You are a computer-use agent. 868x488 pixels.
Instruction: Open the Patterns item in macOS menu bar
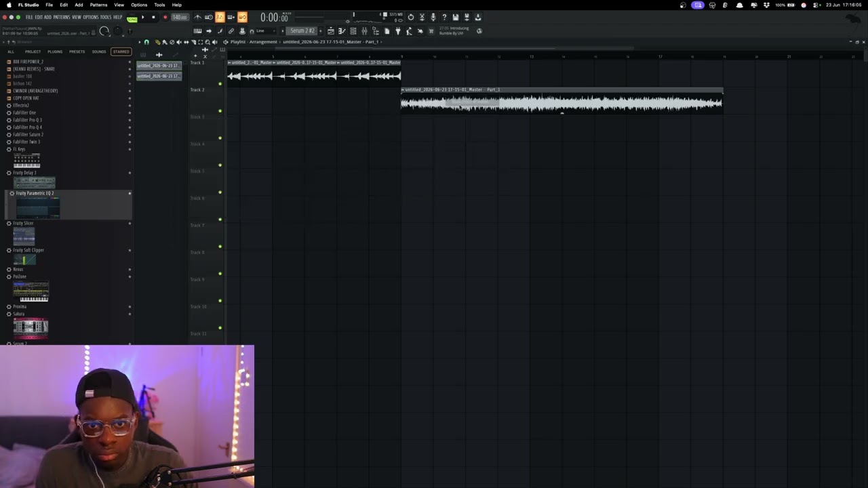tap(98, 5)
